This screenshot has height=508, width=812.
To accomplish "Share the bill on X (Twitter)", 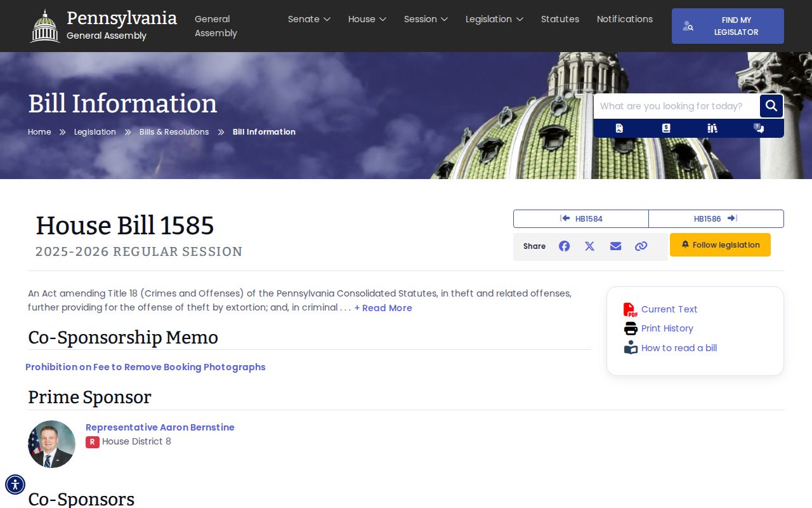I will click(x=590, y=246).
